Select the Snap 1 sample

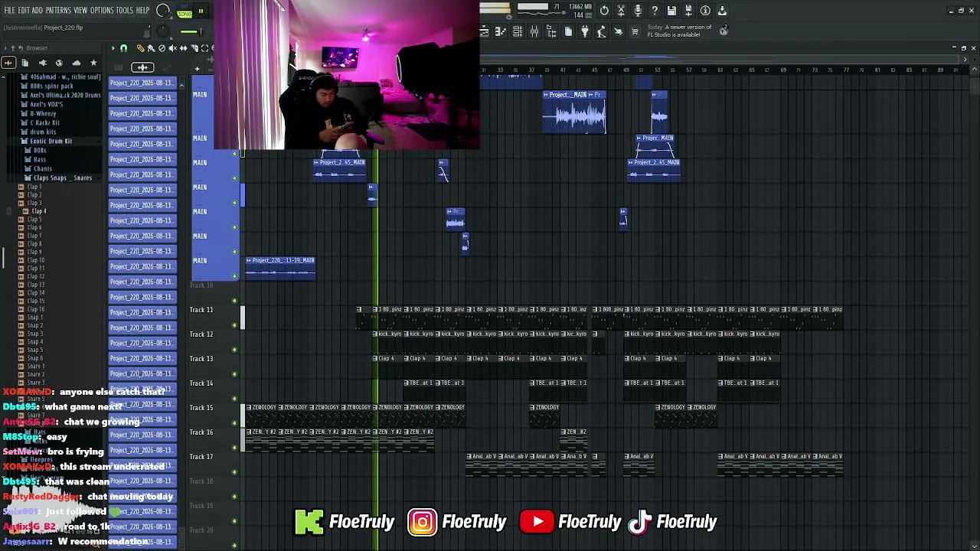pyautogui.click(x=34, y=318)
